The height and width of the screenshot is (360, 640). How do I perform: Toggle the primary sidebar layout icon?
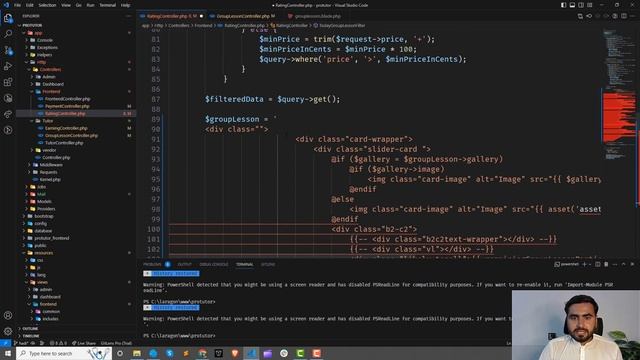pos(563,5)
